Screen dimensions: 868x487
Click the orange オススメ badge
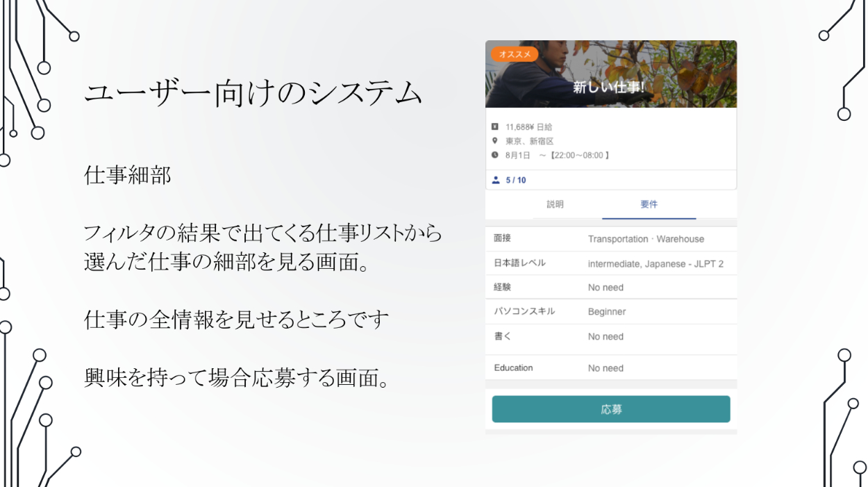515,54
